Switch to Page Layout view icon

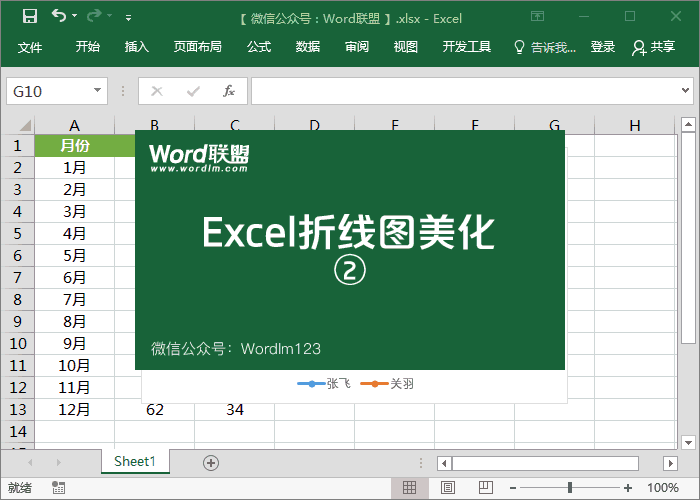coord(448,488)
